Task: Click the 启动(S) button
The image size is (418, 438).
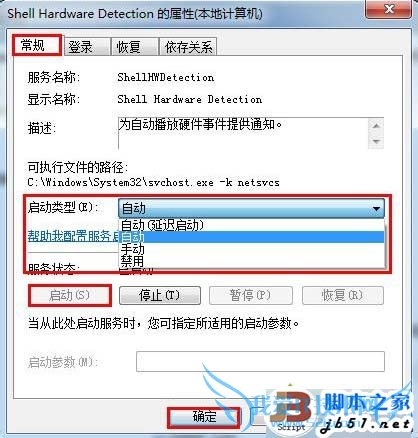Action: pos(69,295)
